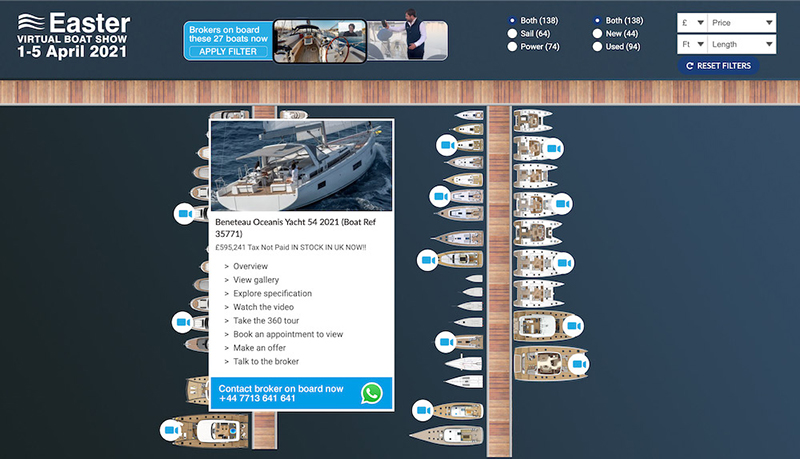Screen dimensions: 800x459
Task: Select the seventh catamaran from top on the right pontoon
Action: tap(537, 294)
